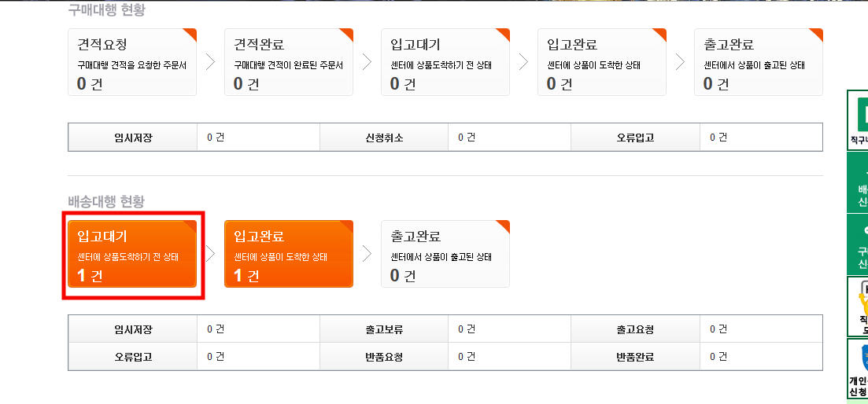868x404 pixels.
Task: Open the blue shield 개인통관 신청 banner
Action: coord(858,369)
